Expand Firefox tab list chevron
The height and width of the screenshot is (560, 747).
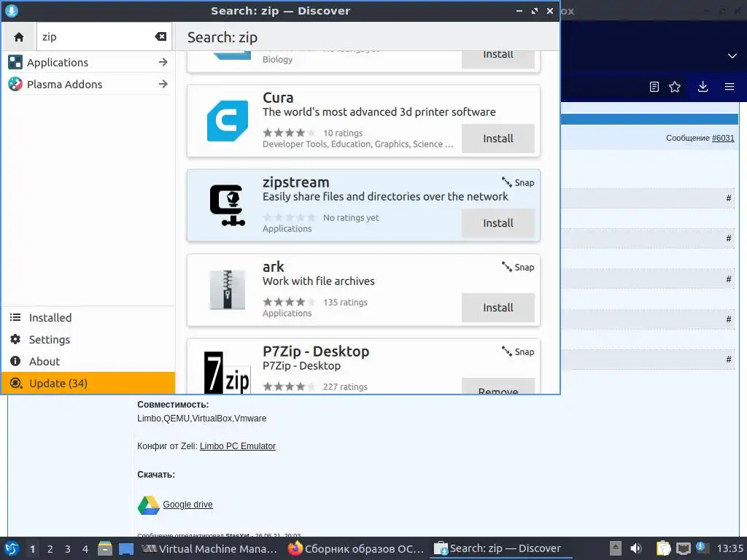(732, 55)
